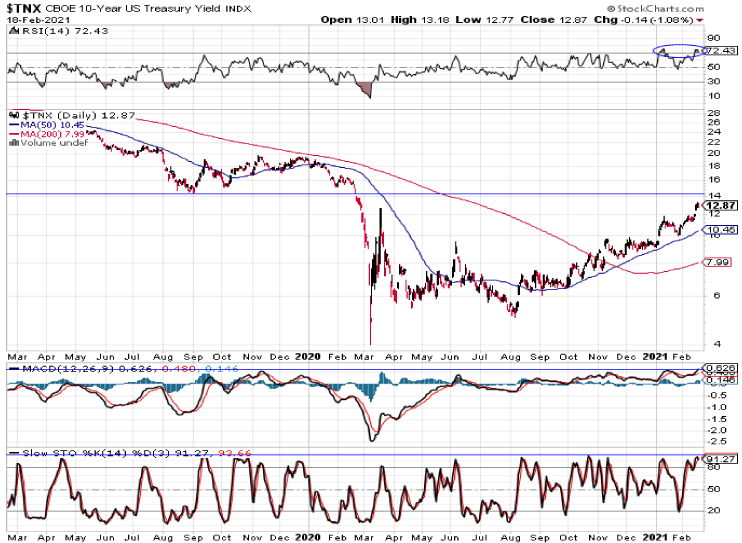Select the red MA(200) legend line

coord(11,133)
